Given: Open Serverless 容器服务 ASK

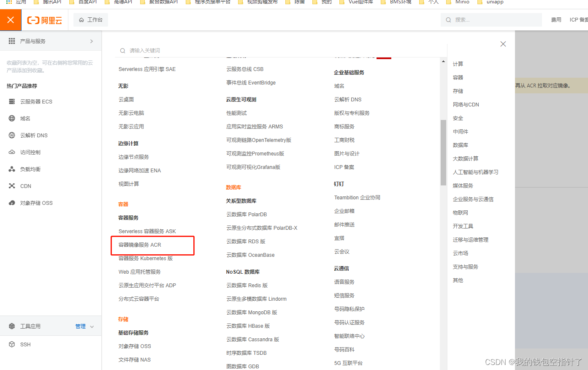Looking at the screenshot, I should (147, 231).
